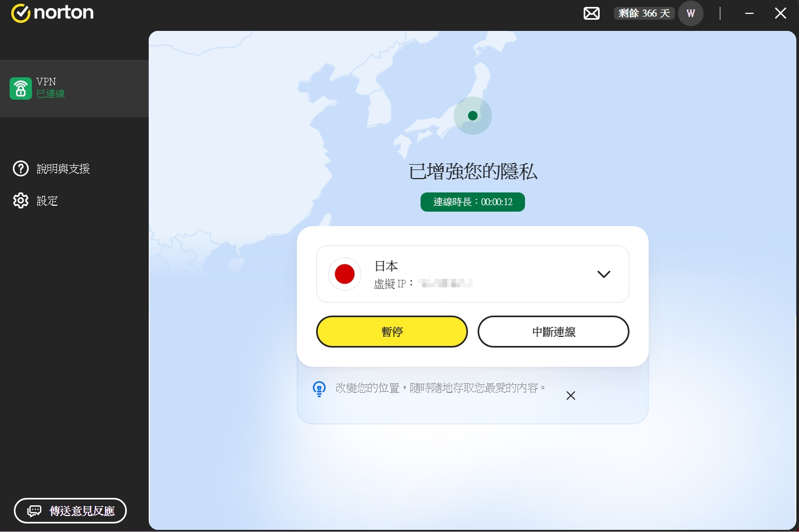The width and height of the screenshot is (799, 532).
Task: Click the 中斷連線 disconnect button
Action: coord(553,332)
